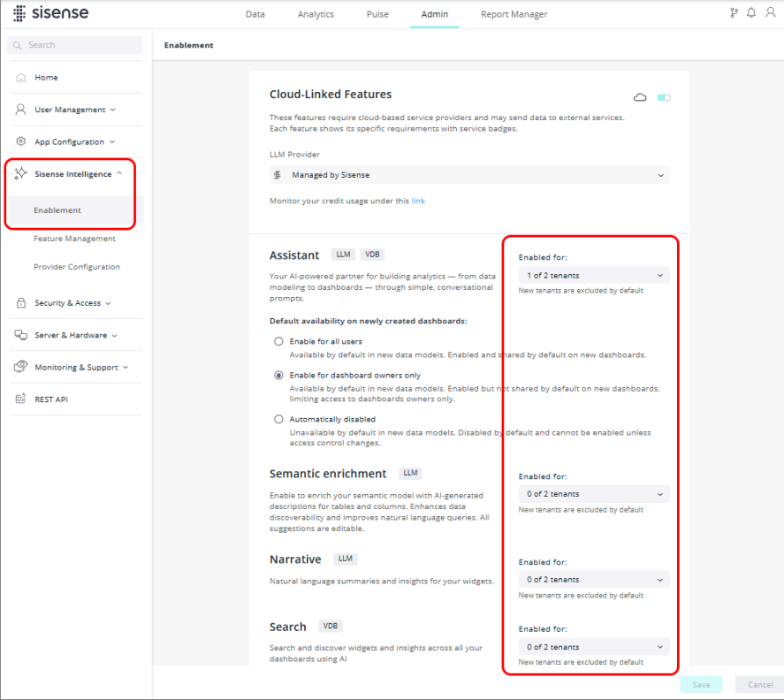Click the cloud icon beside Cloud-Linked Features

(x=640, y=97)
